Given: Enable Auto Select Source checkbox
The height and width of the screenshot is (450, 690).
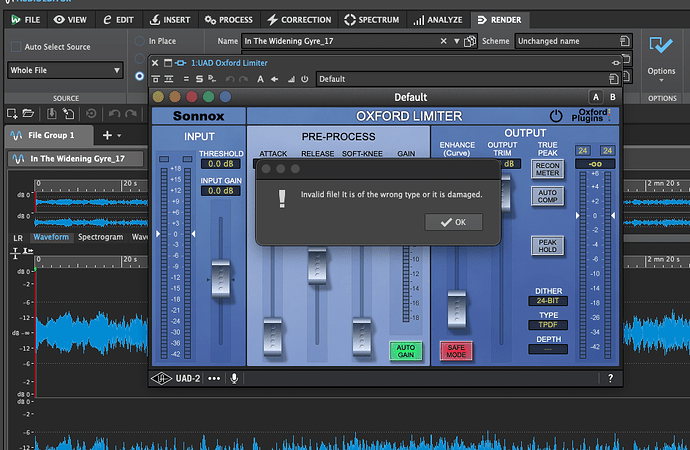Looking at the screenshot, I should 15,47.
